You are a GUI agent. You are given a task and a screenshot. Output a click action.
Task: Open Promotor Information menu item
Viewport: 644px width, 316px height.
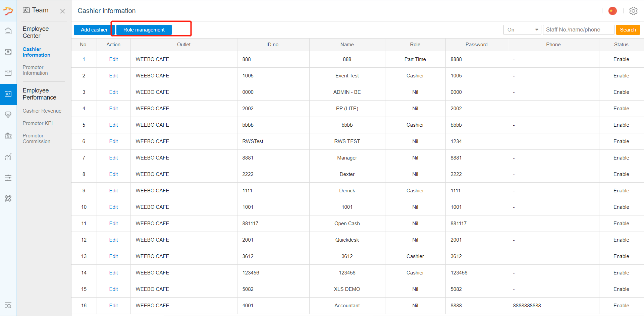[x=35, y=70]
